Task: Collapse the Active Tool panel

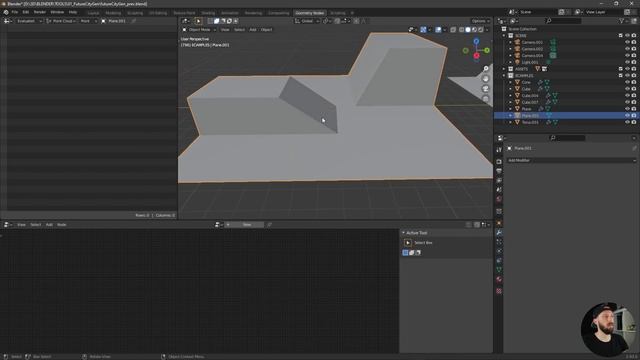Action: click(x=404, y=233)
